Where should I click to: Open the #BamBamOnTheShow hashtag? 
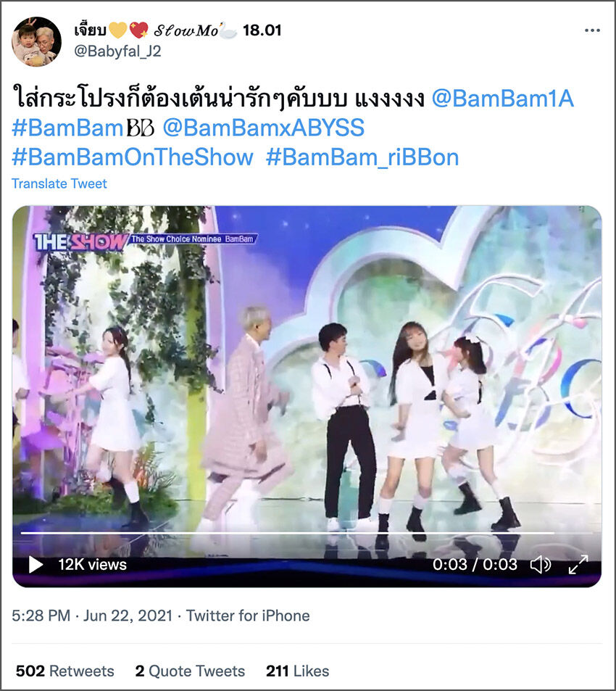click(133, 157)
